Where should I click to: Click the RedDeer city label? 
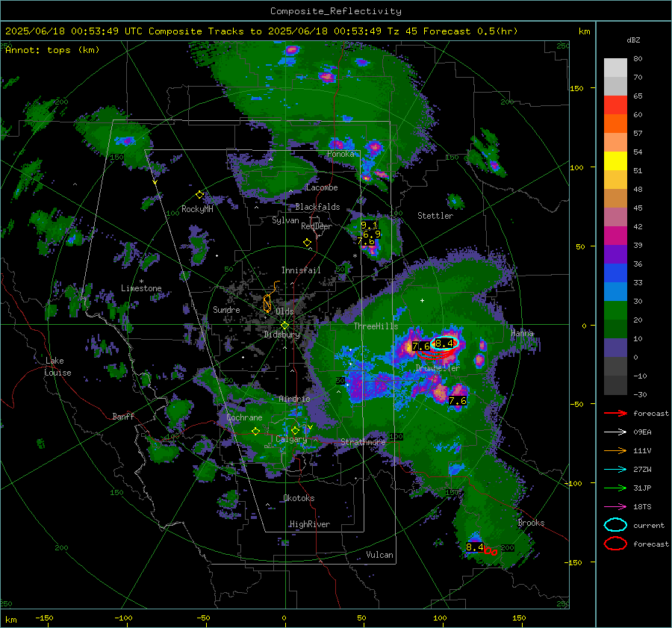pos(317,226)
